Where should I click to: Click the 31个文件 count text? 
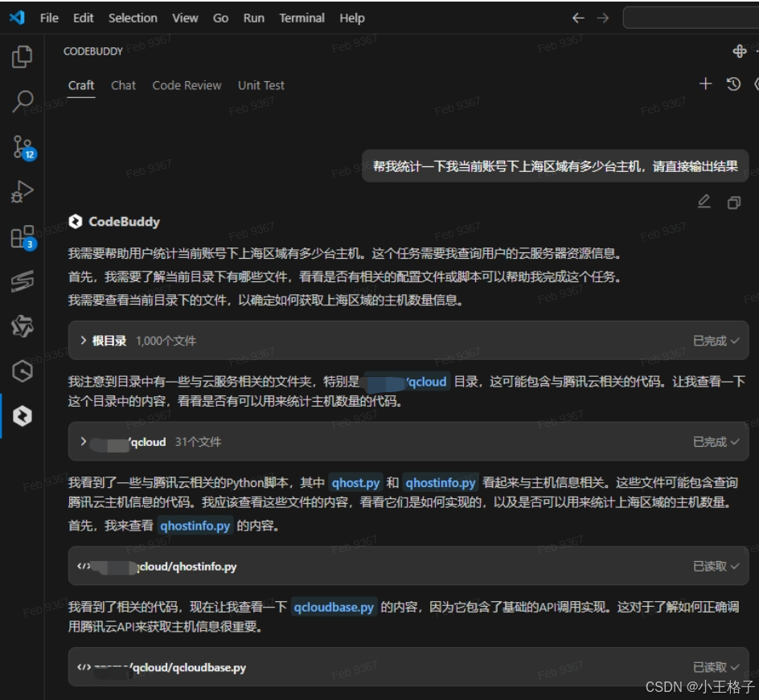[x=198, y=442]
